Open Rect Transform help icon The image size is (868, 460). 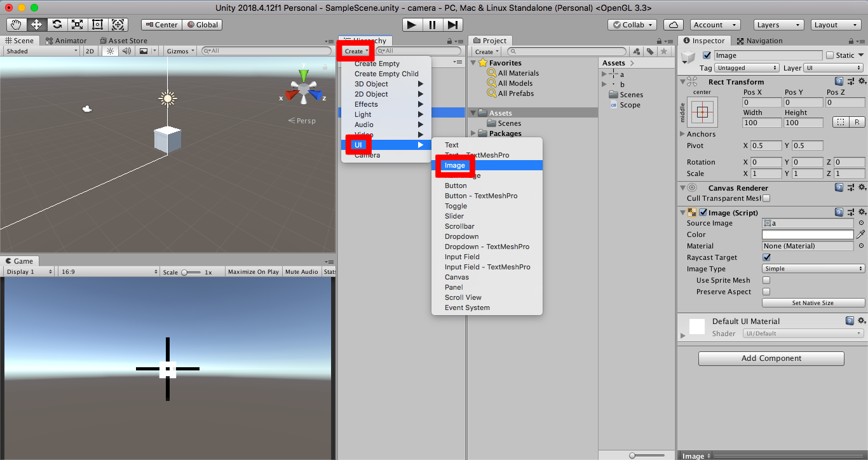click(x=839, y=81)
